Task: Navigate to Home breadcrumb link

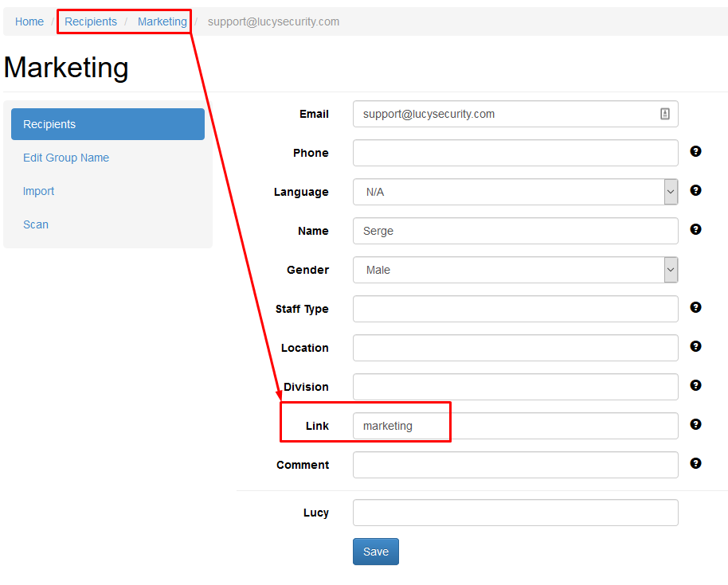Action: [x=29, y=21]
